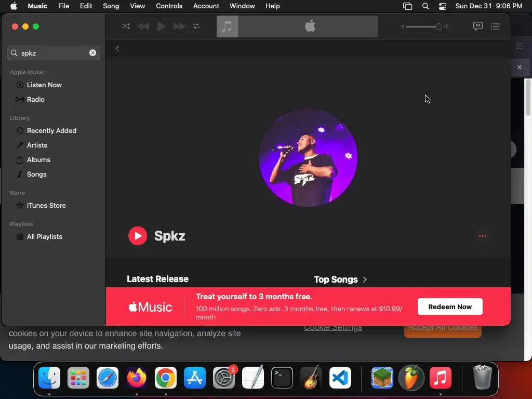Clear the search field text
The height and width of the screenshot is (399, 532).
pyautogui.click(x=92, y=52)
